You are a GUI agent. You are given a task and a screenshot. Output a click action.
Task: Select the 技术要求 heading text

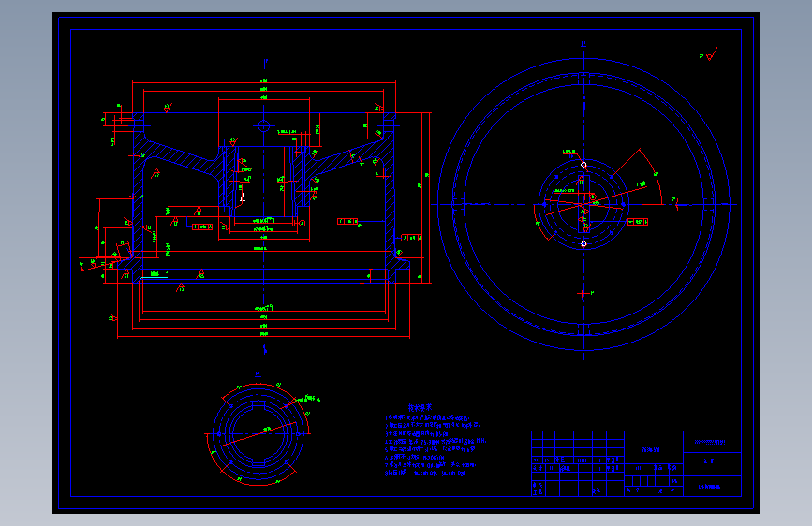420,408
